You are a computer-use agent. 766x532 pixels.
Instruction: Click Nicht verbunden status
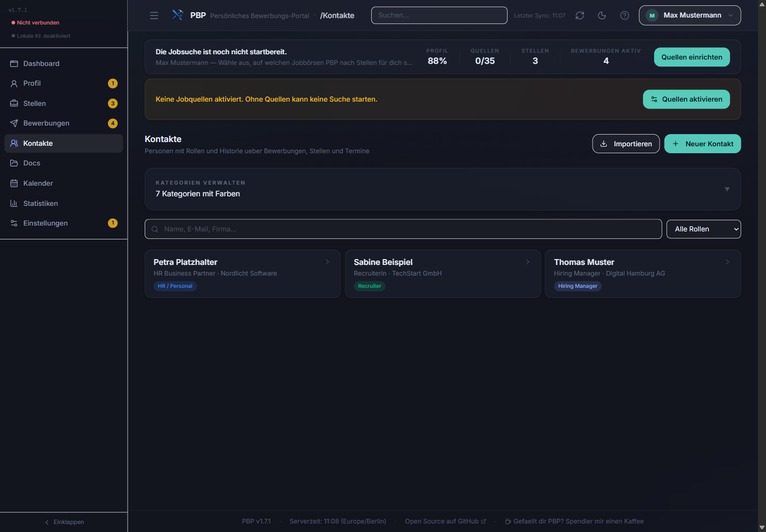click(35, 23)
